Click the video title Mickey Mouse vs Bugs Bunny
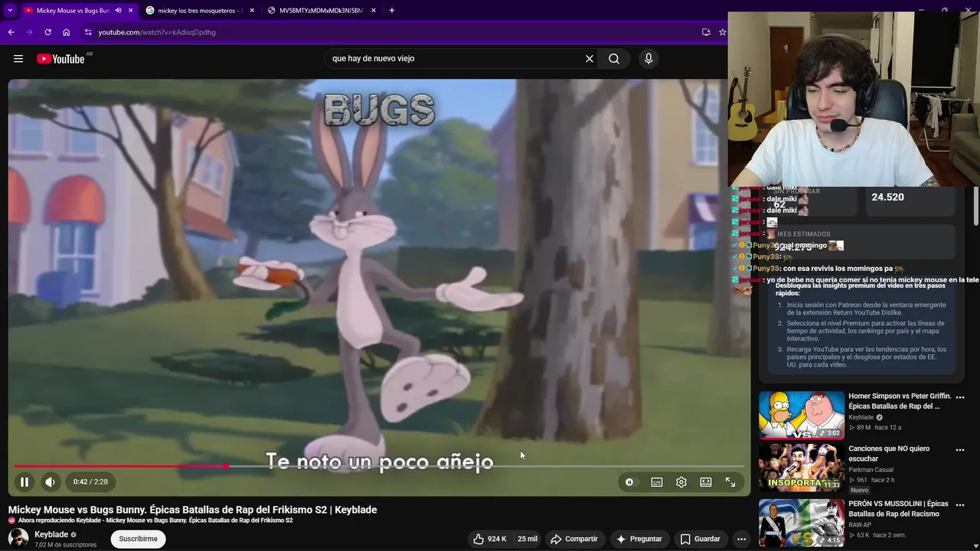The image size is (980, 551). (192, 510)
